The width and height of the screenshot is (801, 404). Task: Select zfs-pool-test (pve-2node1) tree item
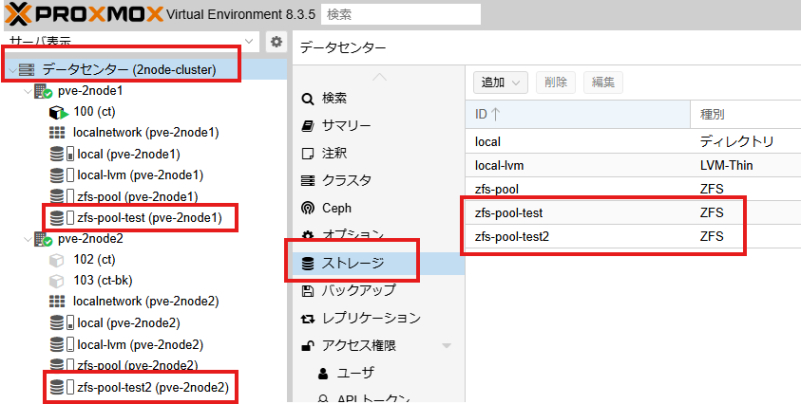click(150, 218)
